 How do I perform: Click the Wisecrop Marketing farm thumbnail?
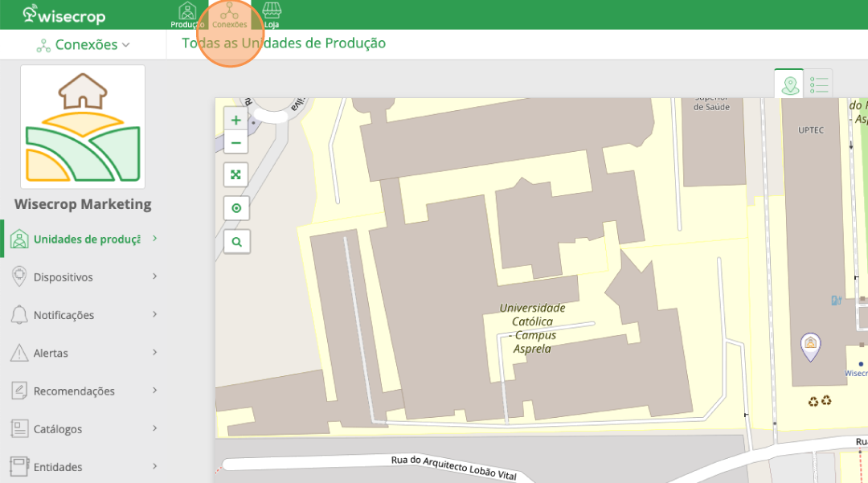pyautogui.click(x=83, y=127)
